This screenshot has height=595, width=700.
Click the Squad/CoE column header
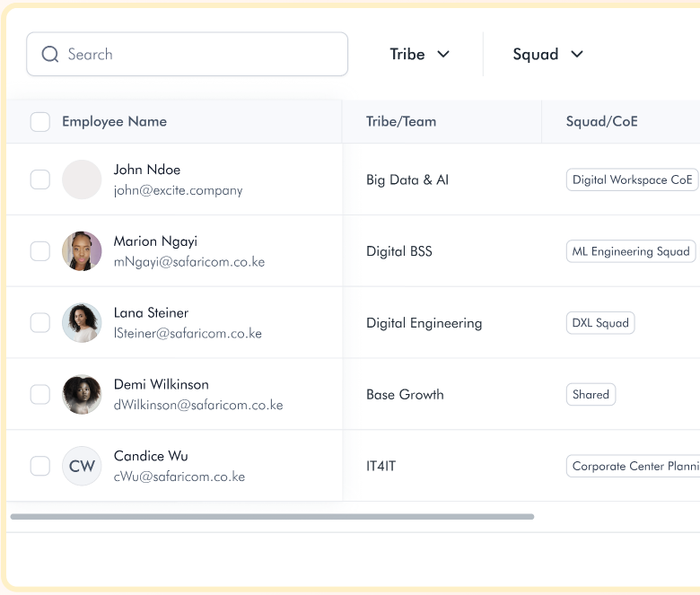[x=601, y=122]
